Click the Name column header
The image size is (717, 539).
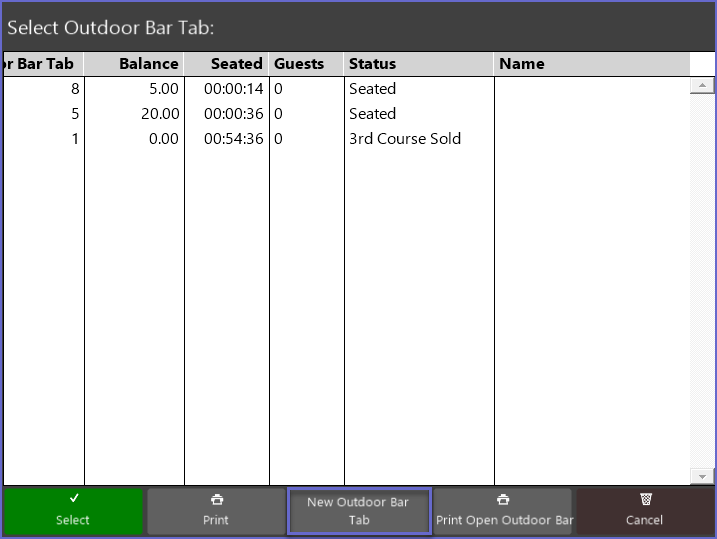tap(590, 64)
